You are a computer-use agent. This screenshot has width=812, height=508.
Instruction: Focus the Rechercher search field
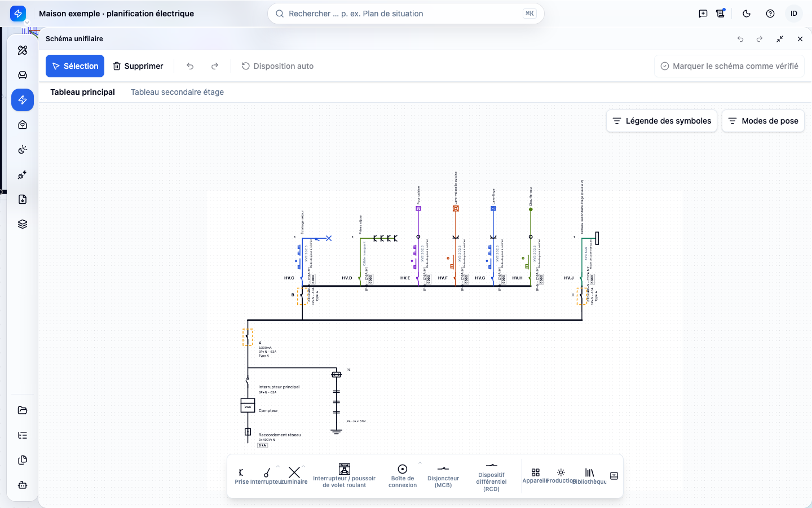coord(406,14)
